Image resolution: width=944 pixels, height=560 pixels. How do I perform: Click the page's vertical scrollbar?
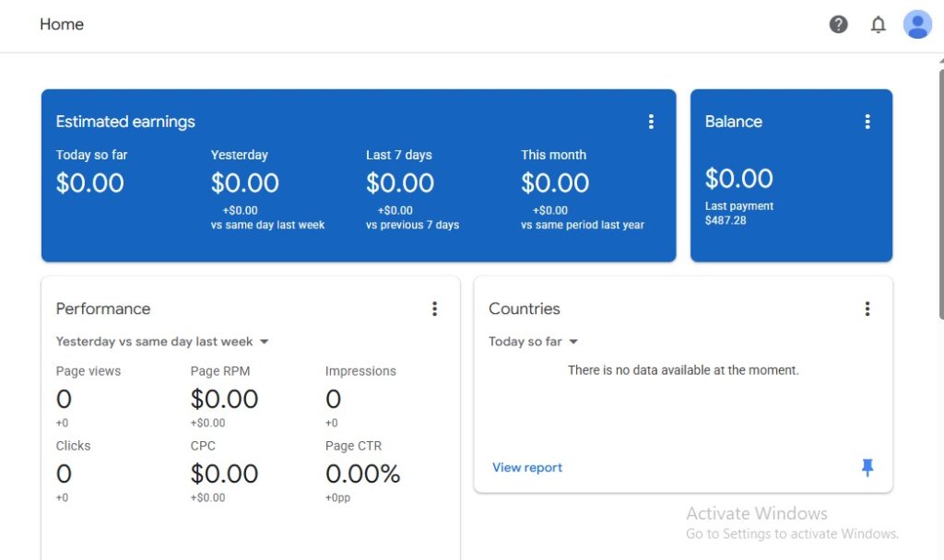939,184
